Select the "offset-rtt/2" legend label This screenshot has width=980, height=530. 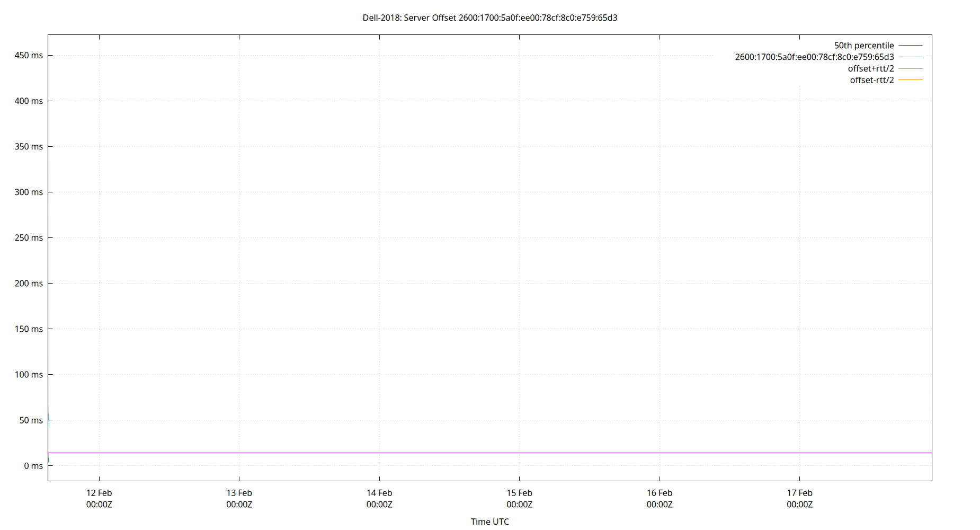(x=871, y=79)
